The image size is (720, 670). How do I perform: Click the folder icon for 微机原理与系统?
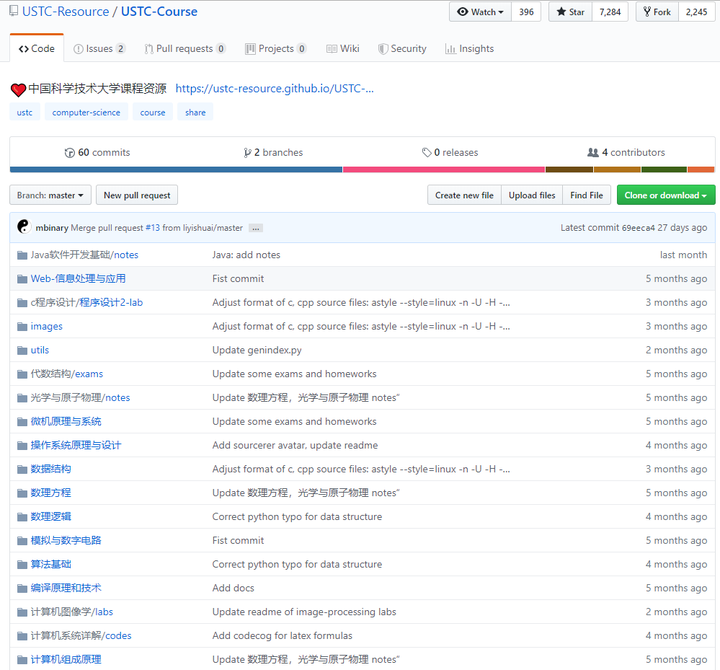pos(22,422)
